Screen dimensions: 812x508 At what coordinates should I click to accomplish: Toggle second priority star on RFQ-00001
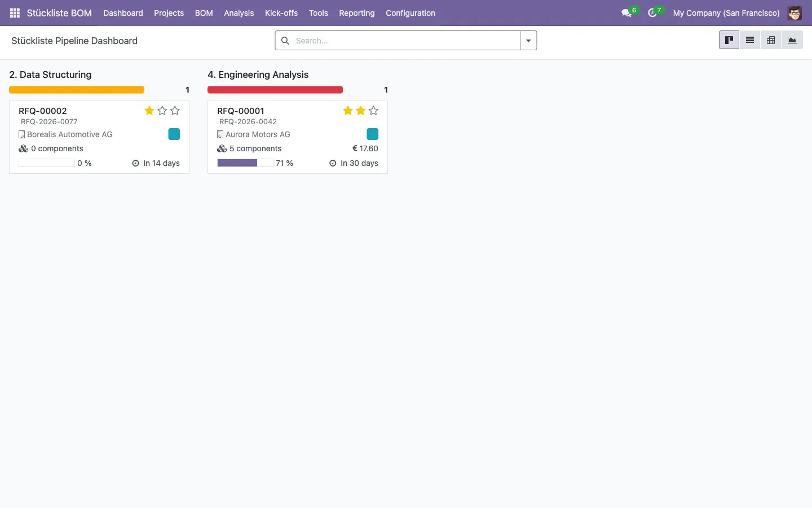361,111
